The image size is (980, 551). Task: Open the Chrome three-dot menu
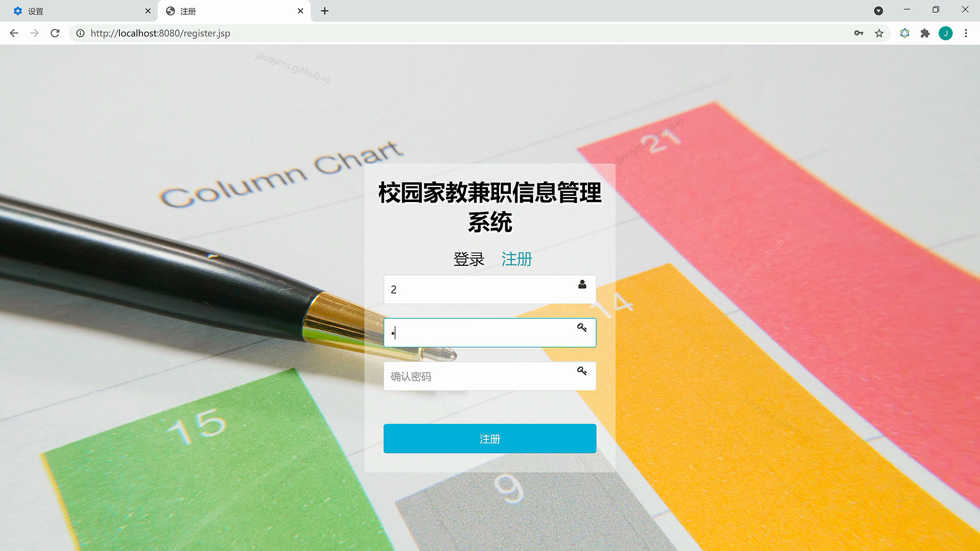pos(966,33)
